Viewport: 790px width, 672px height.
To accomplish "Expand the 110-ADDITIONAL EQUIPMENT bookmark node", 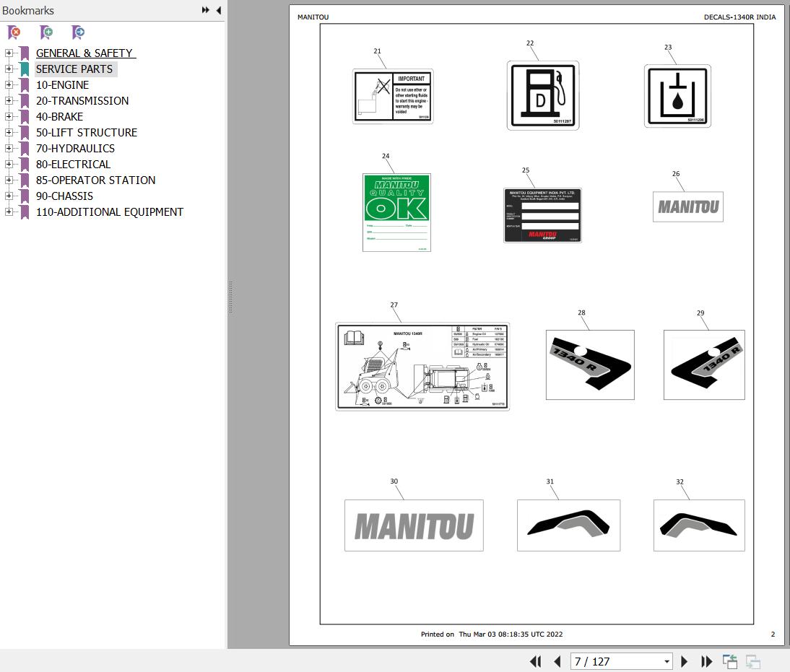I will [x=9, y=211].
